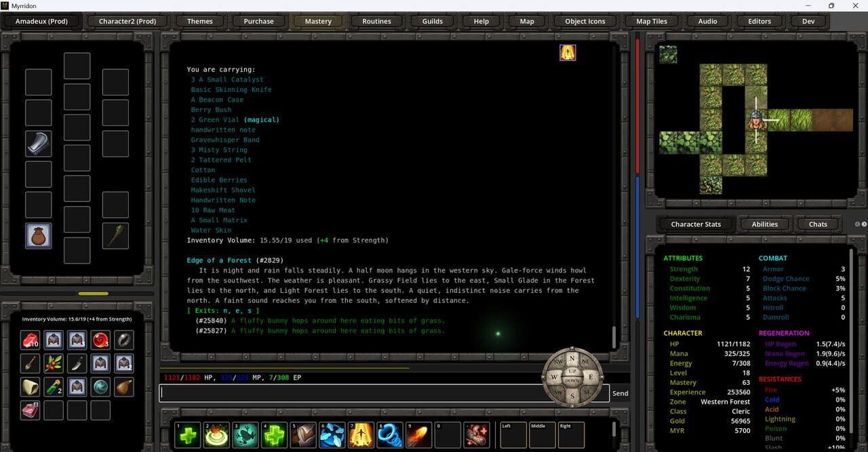The height and width of the screenshot is (452, 868).
Task: Click the player character on minimap
Action: (x=756, y=121)
